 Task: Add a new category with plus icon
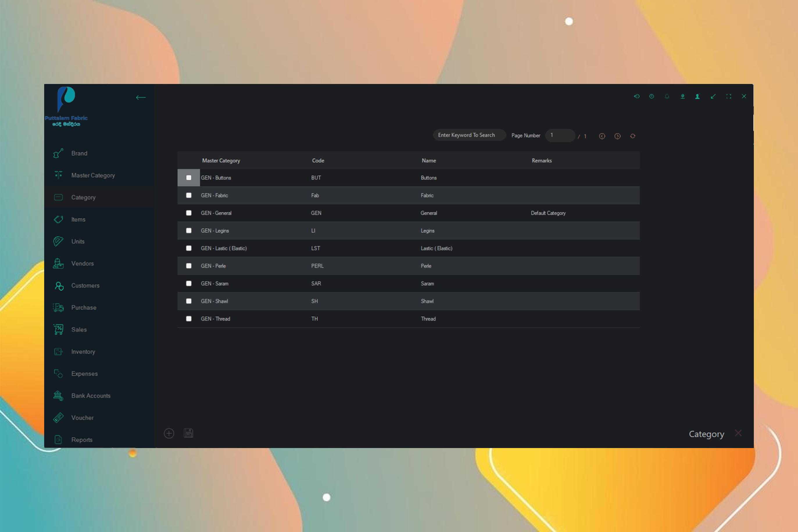[x=169, y=433]
